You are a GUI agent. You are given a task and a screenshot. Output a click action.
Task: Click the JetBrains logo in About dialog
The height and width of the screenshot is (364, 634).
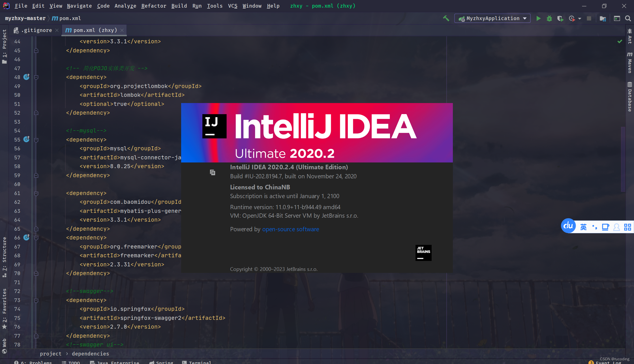pos(423,253)
